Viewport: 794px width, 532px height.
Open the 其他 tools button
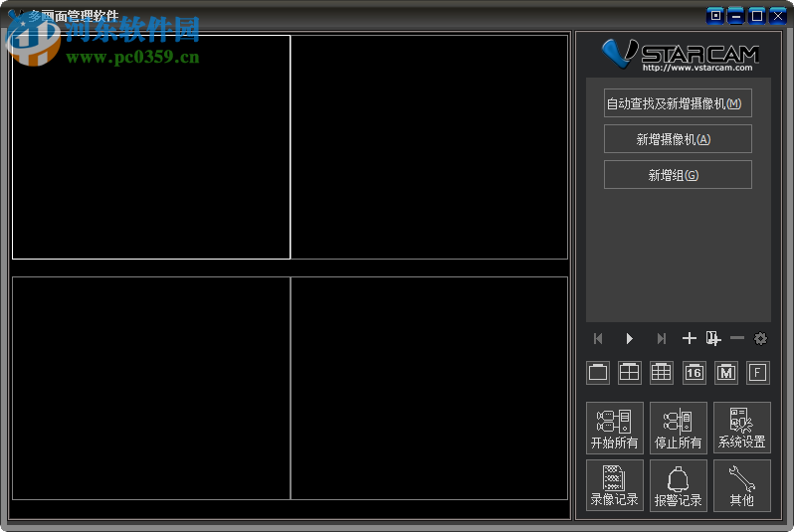coord(742,485)
